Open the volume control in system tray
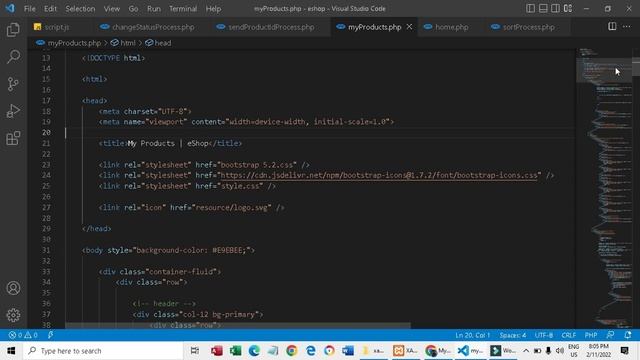 coord(560,351)
